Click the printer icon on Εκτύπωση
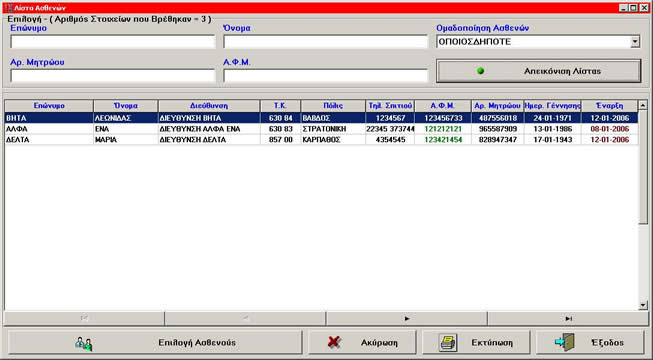The image size is (653, 360). tap(449, 342)
